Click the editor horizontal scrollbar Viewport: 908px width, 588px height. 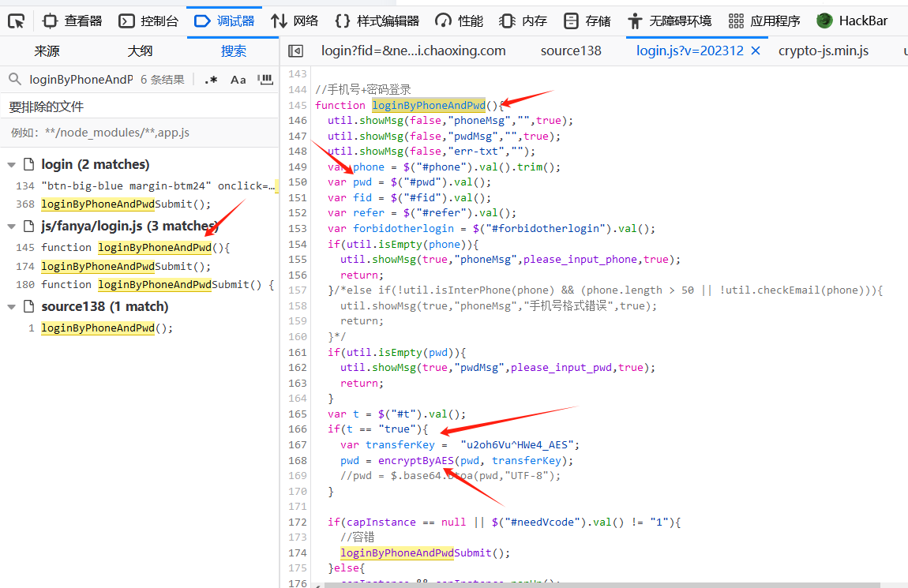click(x=602, y=585)
